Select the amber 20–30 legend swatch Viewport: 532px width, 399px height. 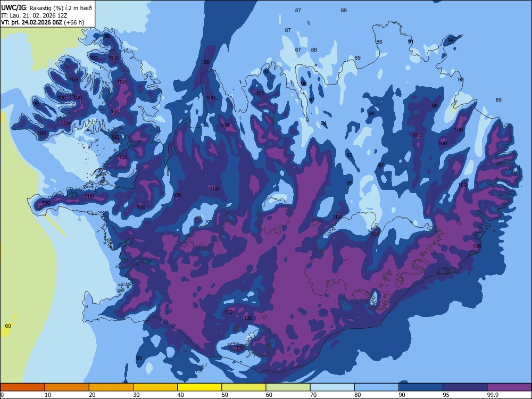(x=111, y=387)
